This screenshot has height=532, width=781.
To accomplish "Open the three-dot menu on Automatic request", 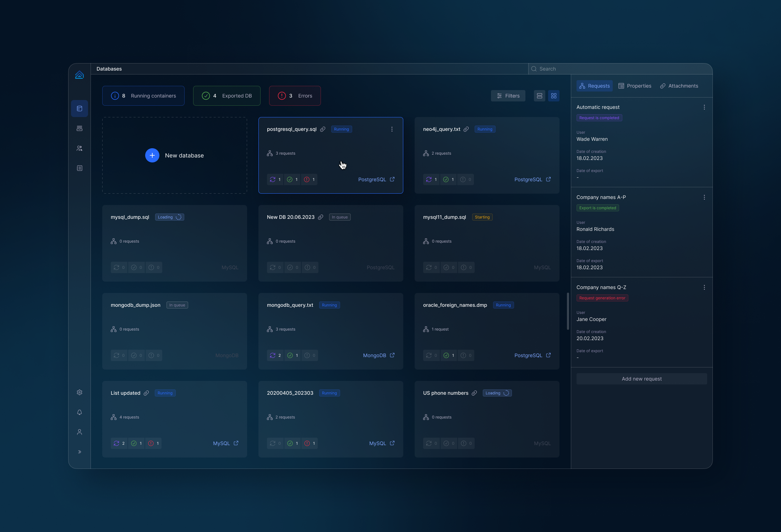I will pos(705,107).
